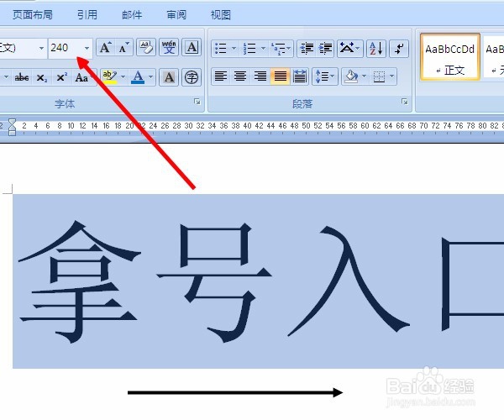The width and height of the screenshot is (504, 420).
Task: Open the 页面布局 ribbon tab
Action: [x=33, y=15]
